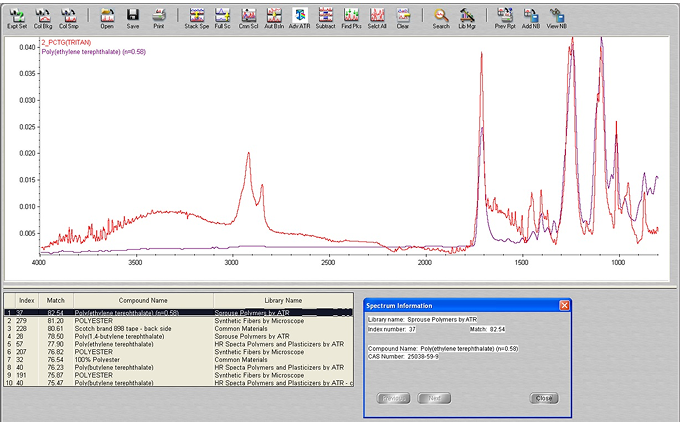Click the Col Smp toolbar icon
The width and height of the screenshot is (680, 425).
(69, 17)
